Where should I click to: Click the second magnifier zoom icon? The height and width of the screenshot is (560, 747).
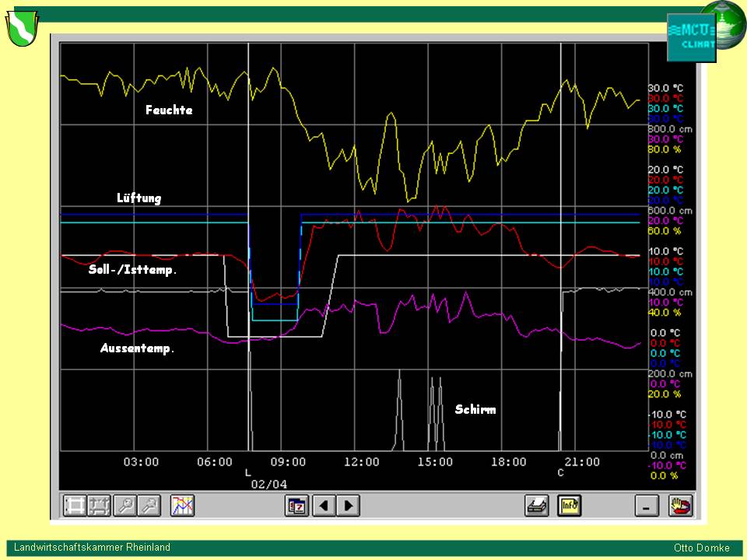click(x=148, y=506)
